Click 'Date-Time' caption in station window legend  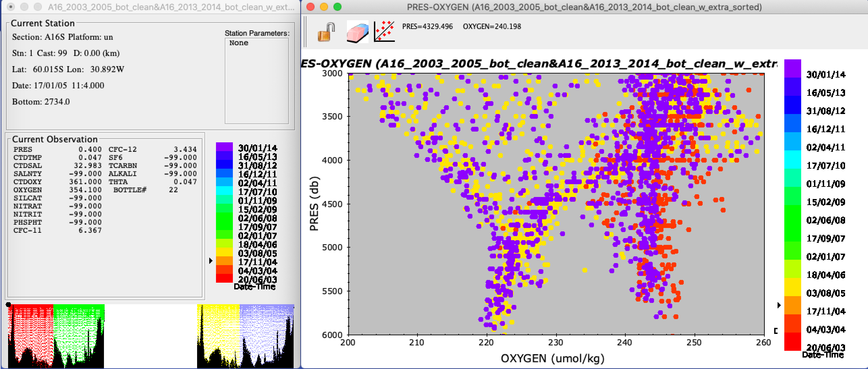[254, 287]
